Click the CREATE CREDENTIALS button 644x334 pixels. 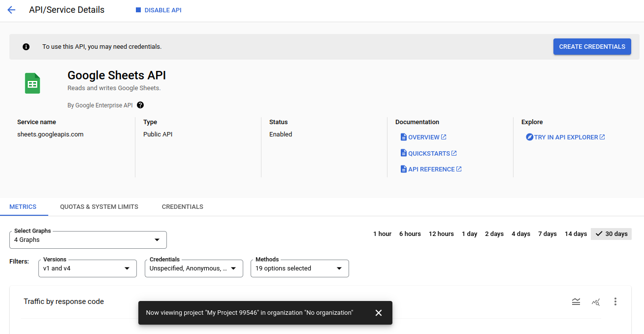coord(592,47)
